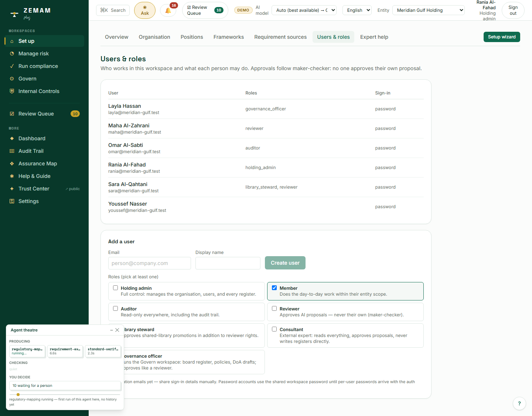Screen dimensions: 532x416
Task: Click the Ask assistant button
Action: pyautogui.click(x=145, y=10)
